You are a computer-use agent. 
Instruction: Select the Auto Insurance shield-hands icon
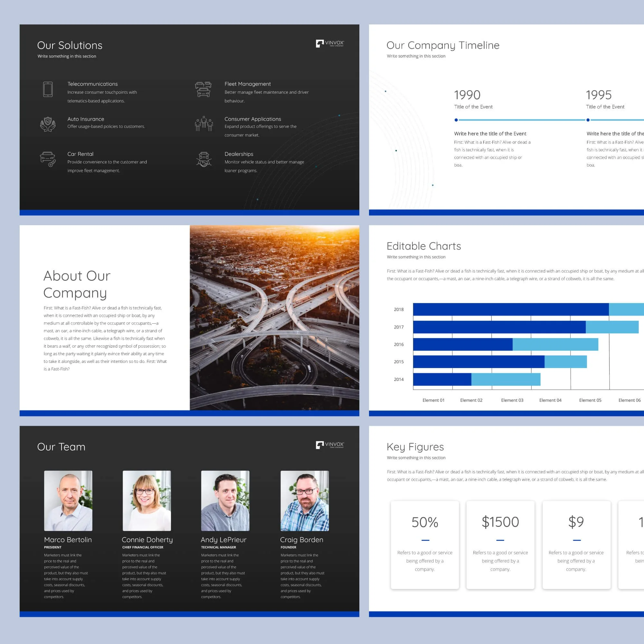(x=48, y=124)
